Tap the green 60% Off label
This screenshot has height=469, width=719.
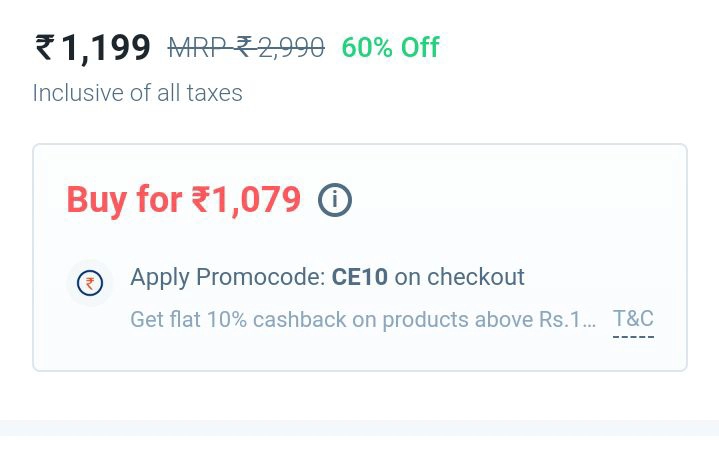(390, 47)
